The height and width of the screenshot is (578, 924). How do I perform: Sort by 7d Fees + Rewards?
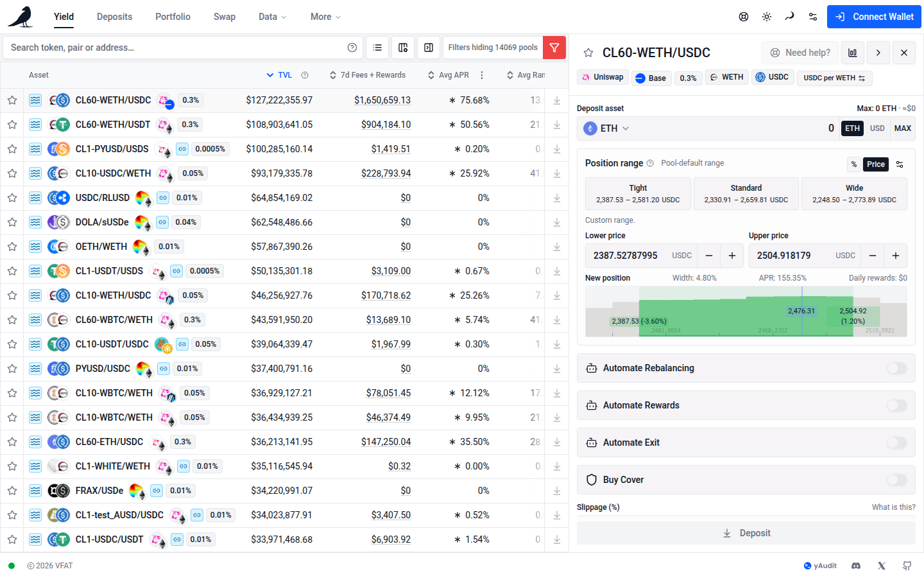[x=368, y=75]
